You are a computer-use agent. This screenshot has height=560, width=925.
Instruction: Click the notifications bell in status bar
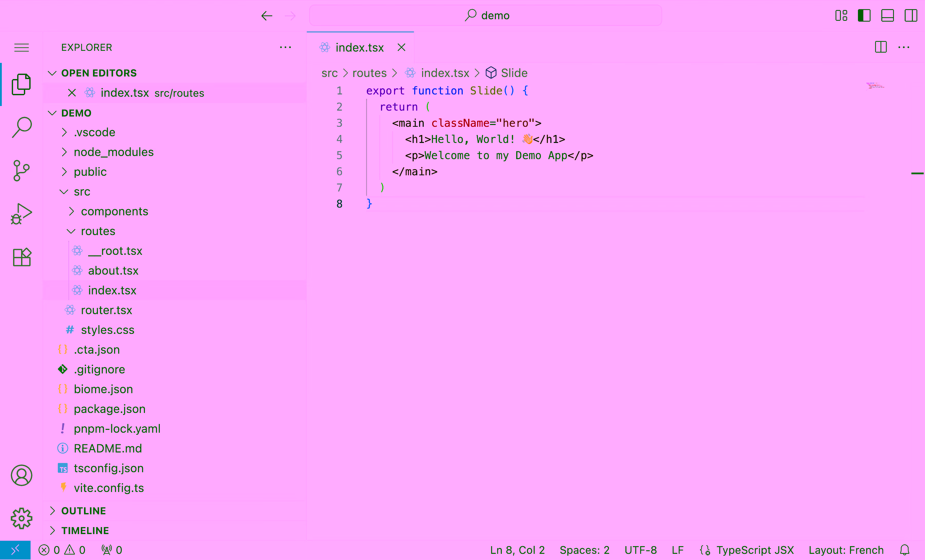904,550
